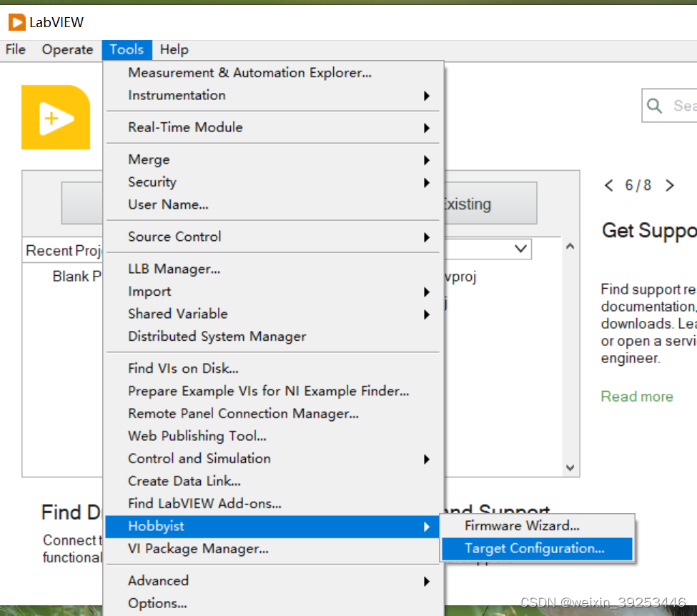Click the list scrollbar down arrow
This screenshot has width=697, height=616.
point(570,467)
